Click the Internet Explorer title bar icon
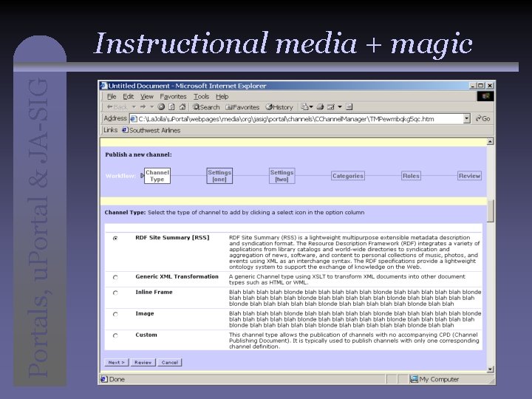 104,86
